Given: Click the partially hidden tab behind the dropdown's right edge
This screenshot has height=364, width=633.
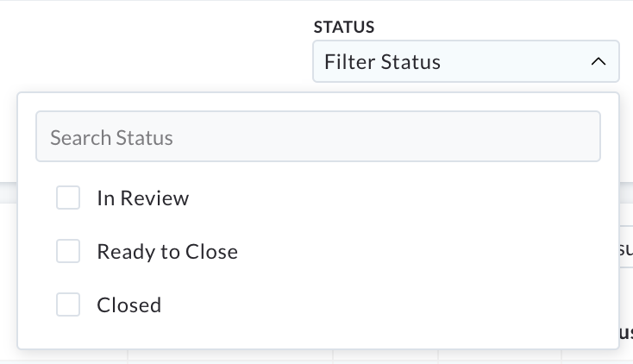Looking at the screenshot, I should pos(626,247).
